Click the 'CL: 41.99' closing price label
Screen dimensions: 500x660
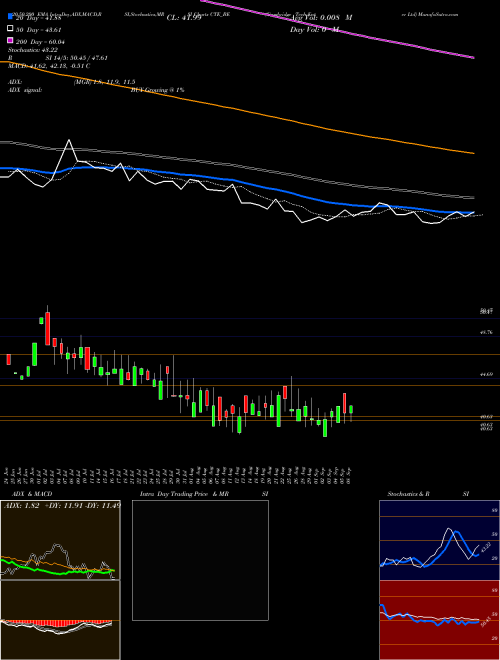point(184,18)
